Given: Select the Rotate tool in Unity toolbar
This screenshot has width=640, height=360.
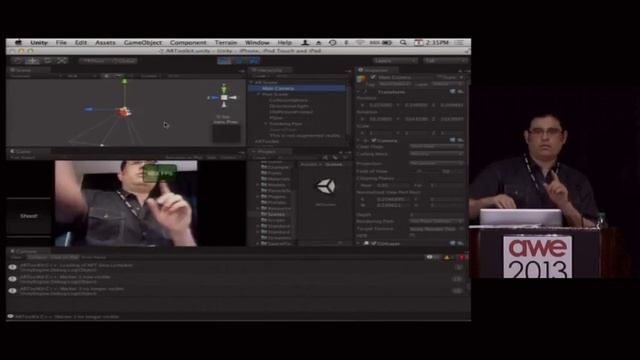Looking at the screenshot, I should (47, 61).
